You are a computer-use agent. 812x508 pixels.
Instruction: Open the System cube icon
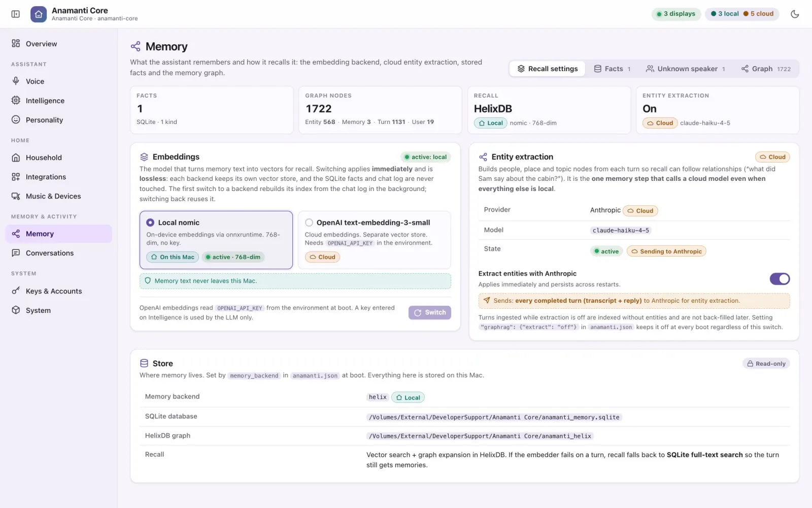coord(16,310)
